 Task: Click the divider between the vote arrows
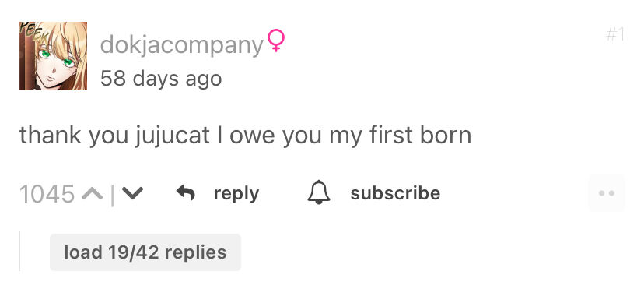(x=112, y=194)
